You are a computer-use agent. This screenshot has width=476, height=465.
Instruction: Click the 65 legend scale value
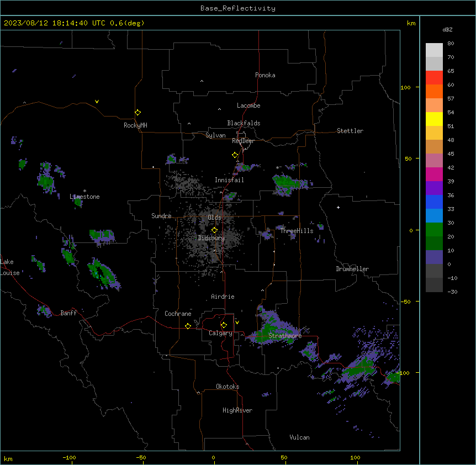tap(451, 71)
